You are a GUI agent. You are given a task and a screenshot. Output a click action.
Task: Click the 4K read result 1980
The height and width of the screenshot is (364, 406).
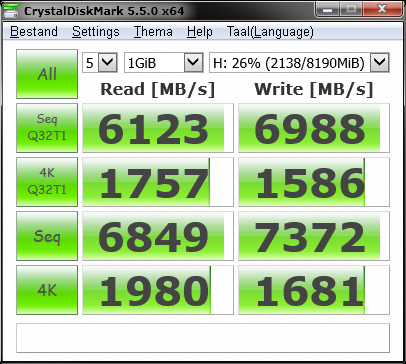pos(158,290)
